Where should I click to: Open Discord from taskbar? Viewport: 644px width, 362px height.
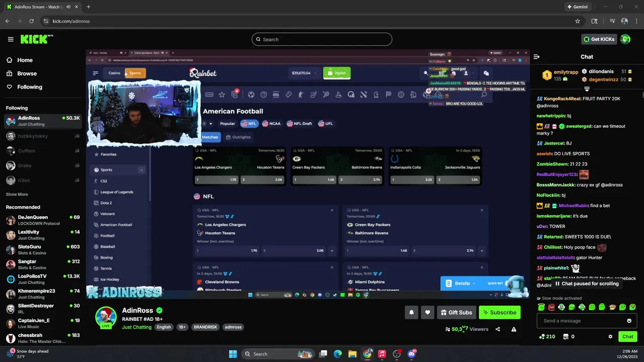[x=412, y=354]
